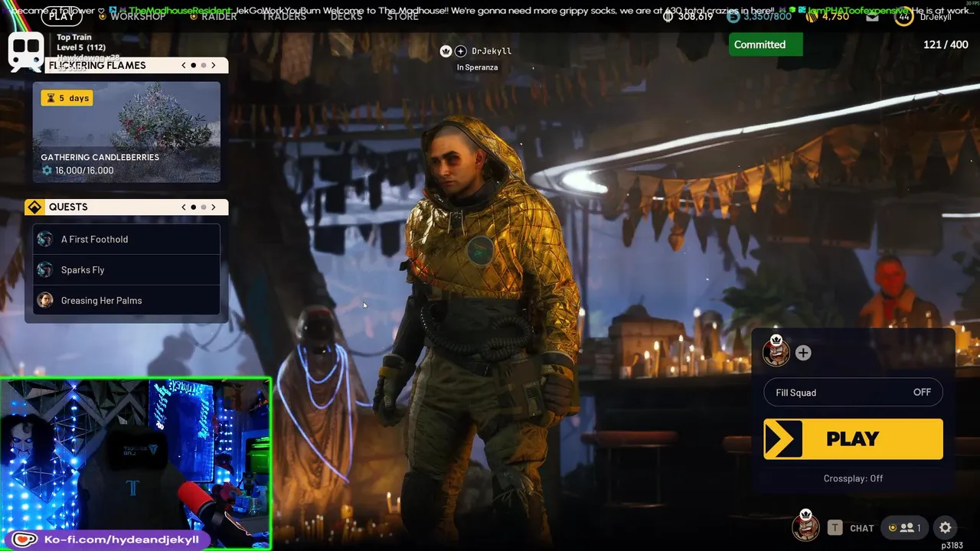Click the Quests diamond header icon
The image size is (980, 551).
pos(34,207)
